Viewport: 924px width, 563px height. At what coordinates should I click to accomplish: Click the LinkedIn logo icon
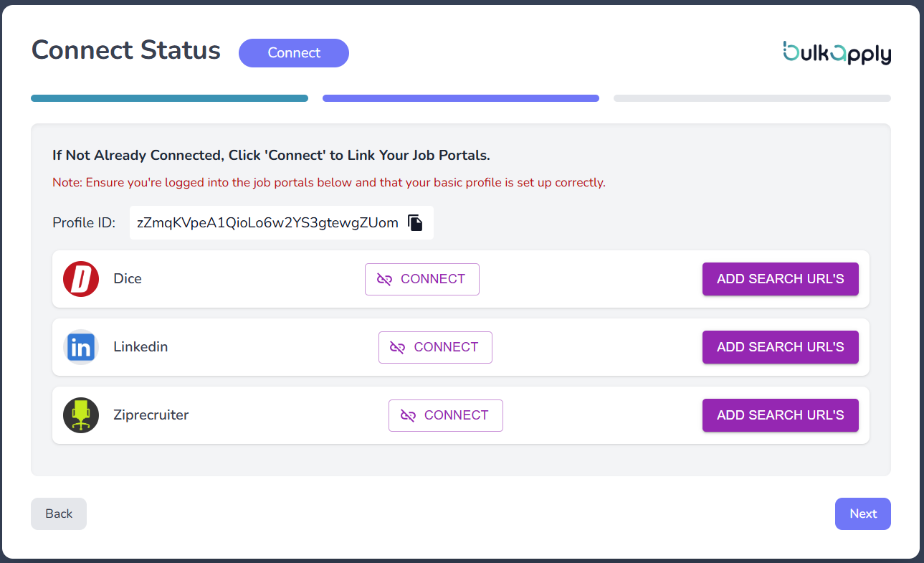point(81,347)
